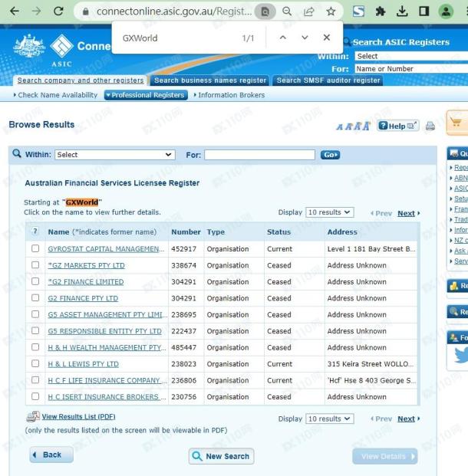Open browser downloads icon
This screenshot has height=476, width=468.
402,11
